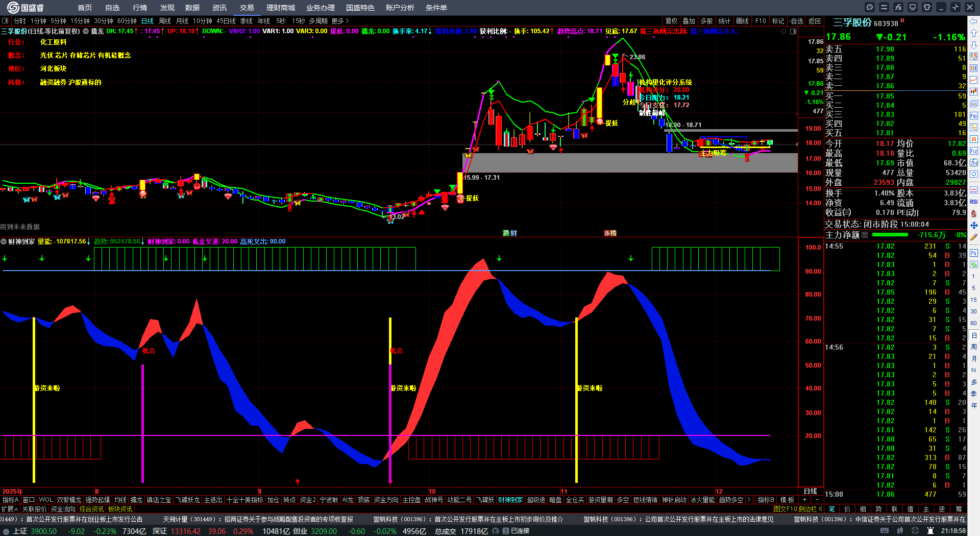Select the 日线 daily period
980x536 pixels.
pos(148,21)
